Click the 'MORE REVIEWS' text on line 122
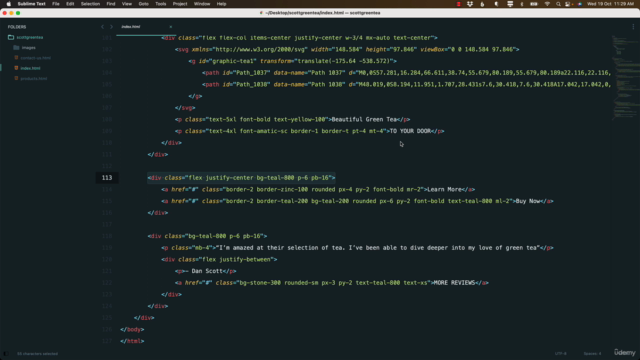This screenshot has width=640, height=360. [x=454, y=283]
